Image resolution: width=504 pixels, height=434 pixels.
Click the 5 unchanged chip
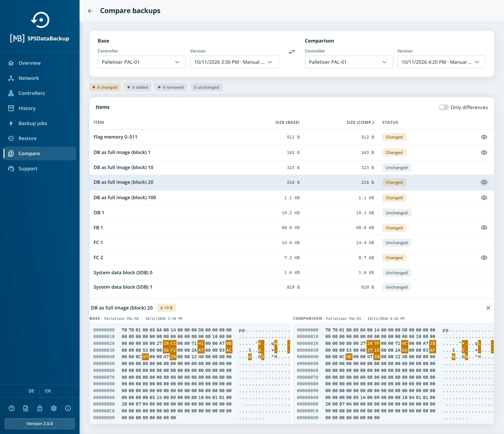pyautogui.click(x=206, y=87)
